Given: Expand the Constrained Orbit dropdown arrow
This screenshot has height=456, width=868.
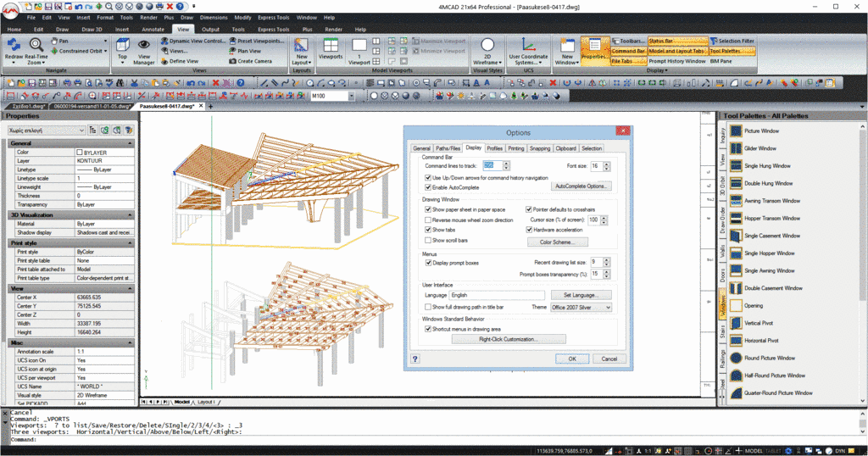Looking at the screenshot, I should pos(106,51).
